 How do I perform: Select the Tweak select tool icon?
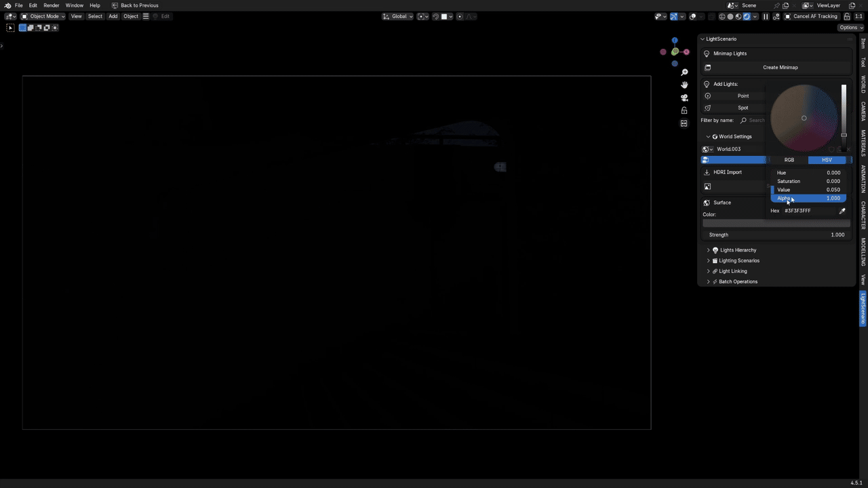click(x=10, y=28)
